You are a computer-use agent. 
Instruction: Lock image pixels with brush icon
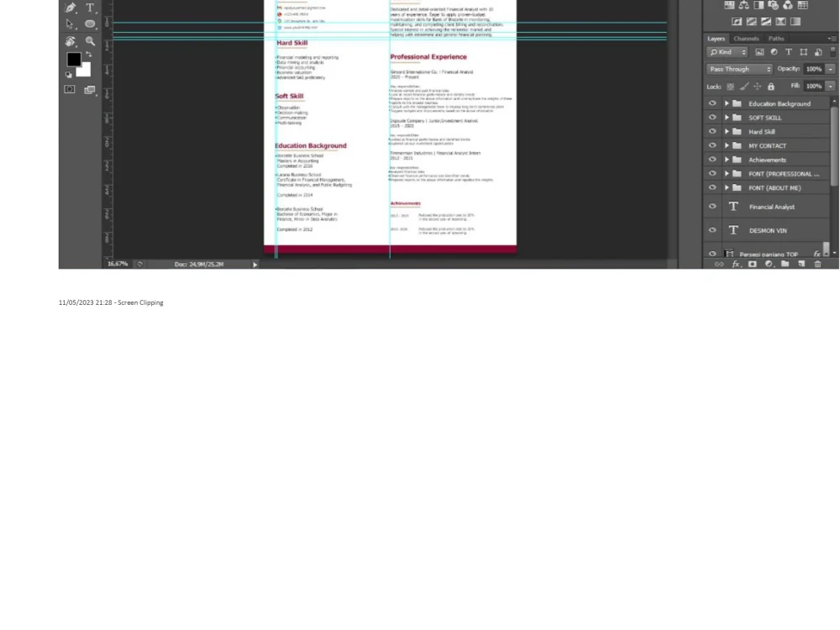pos(744,87)
